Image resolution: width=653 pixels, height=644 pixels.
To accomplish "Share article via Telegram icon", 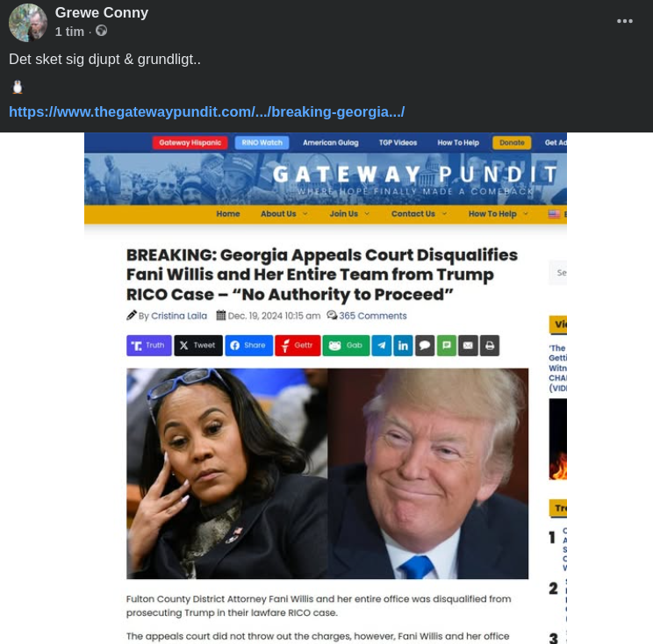I will point(382,346).
